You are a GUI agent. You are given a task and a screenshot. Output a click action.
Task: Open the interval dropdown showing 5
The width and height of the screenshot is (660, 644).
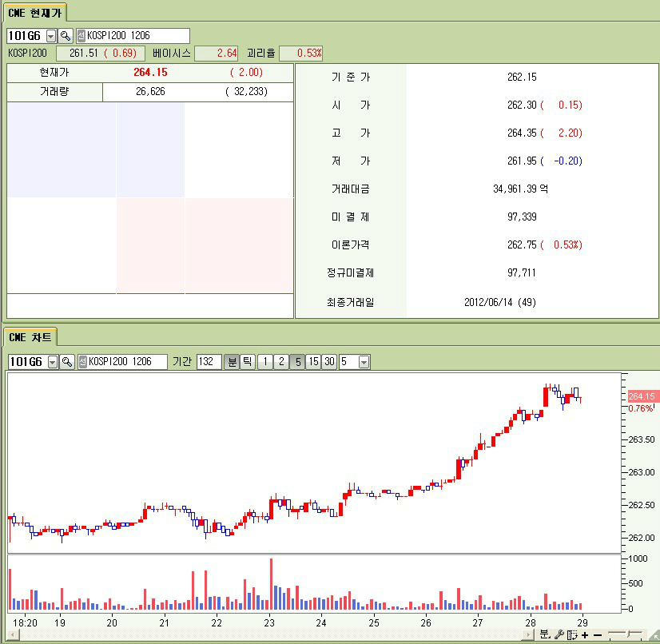[x=364, y=362]
